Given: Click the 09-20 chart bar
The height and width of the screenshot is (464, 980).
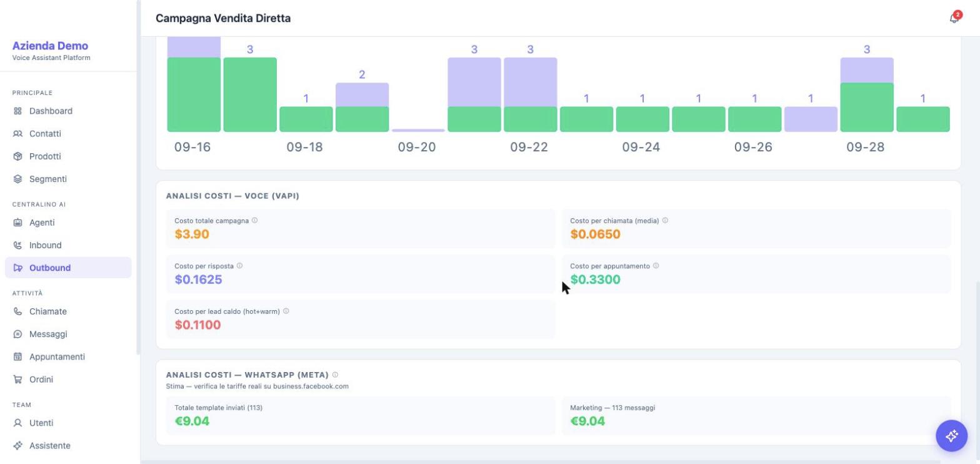Looking at the screenshot, I should (418, 130).
